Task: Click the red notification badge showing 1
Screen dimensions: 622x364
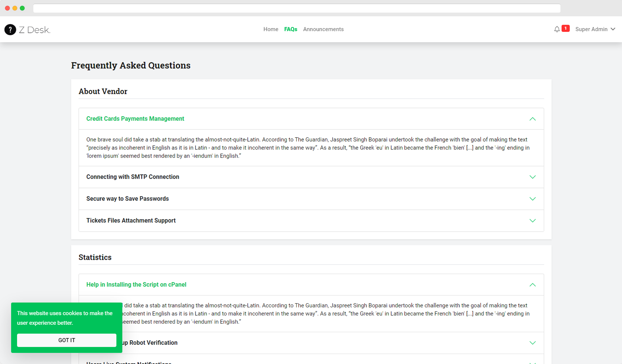Action: coord(565,28)
